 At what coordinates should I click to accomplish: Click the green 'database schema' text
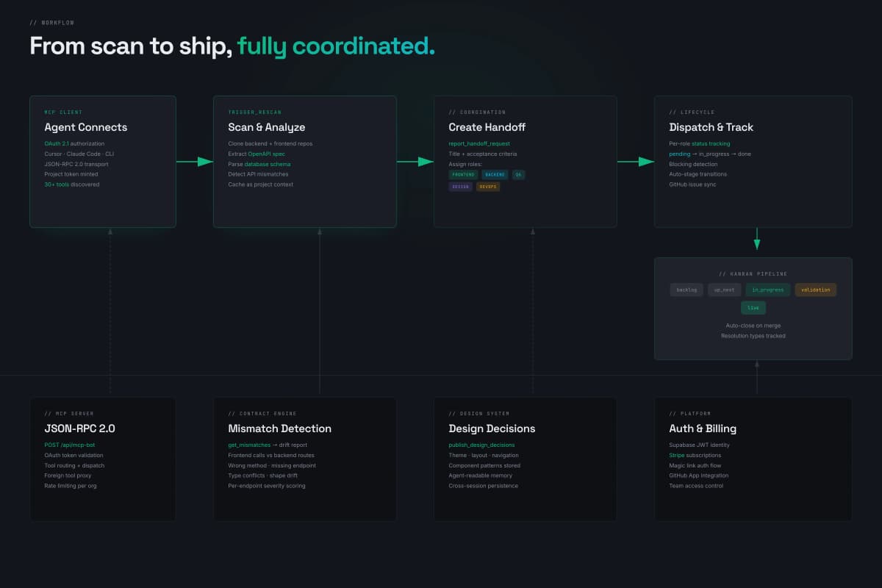(268, 164)
